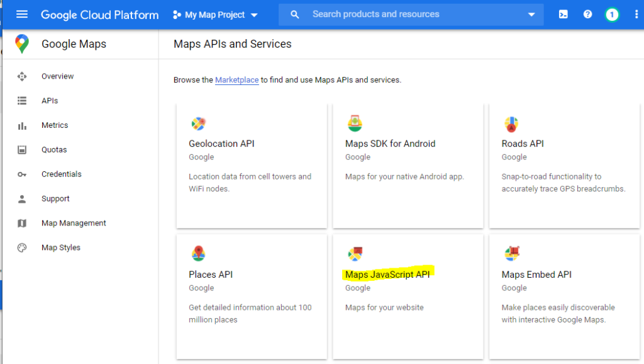The width and height of the screenshot is (644, 364).
Task: Open the navigation hamburger menu
Action: (21, 14)
